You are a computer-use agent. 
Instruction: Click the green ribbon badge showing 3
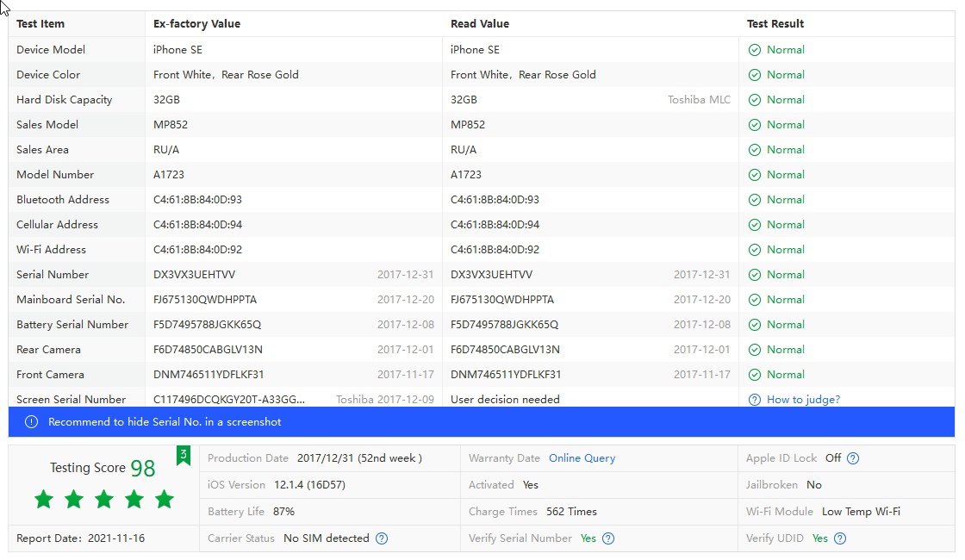[x=184, y=456]
